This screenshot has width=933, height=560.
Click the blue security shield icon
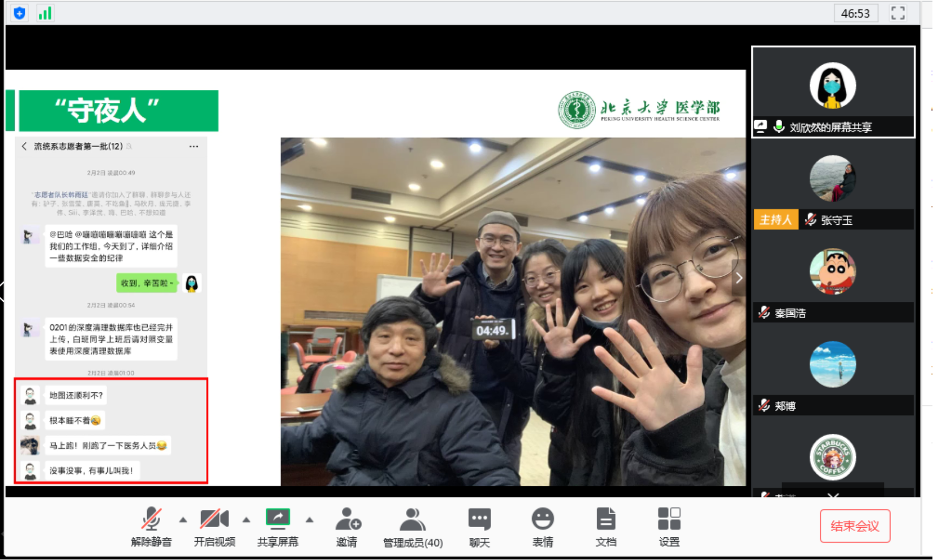(19, 13)
